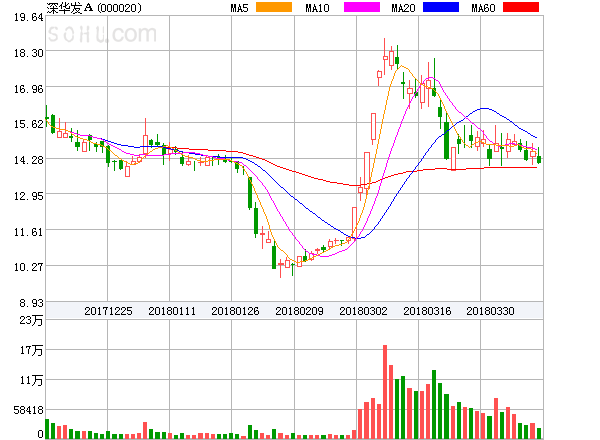Click the 10.27 price axis label
Image resolution: width=600 pixels, height=440 pixels.
pyautogui.click(x=29, y=267)
